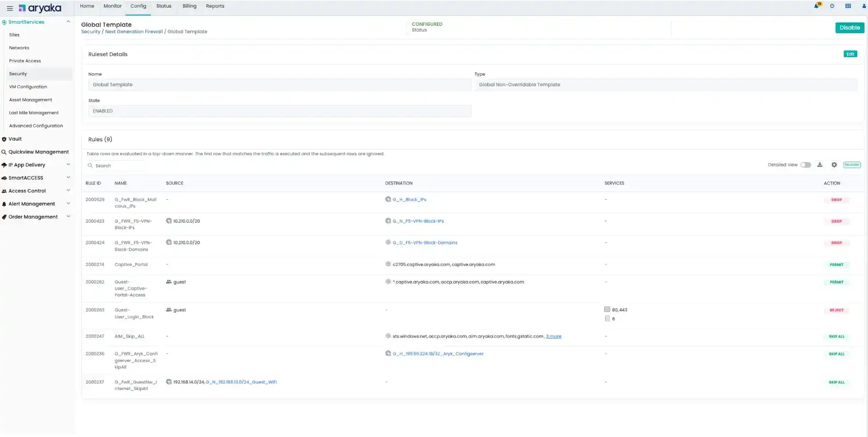This screenshot has height=437, width=868.
Task: Expand the Order Management section
Action: [68, 217]
